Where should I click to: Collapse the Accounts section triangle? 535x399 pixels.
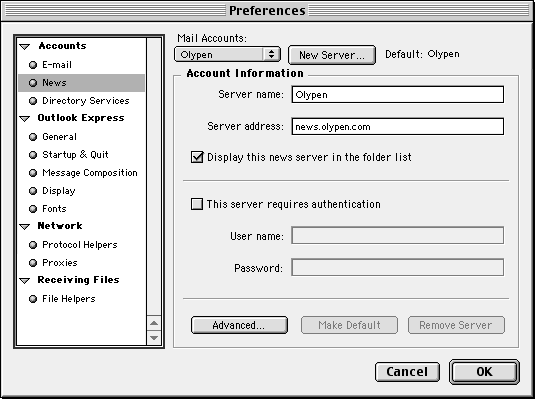25,47
